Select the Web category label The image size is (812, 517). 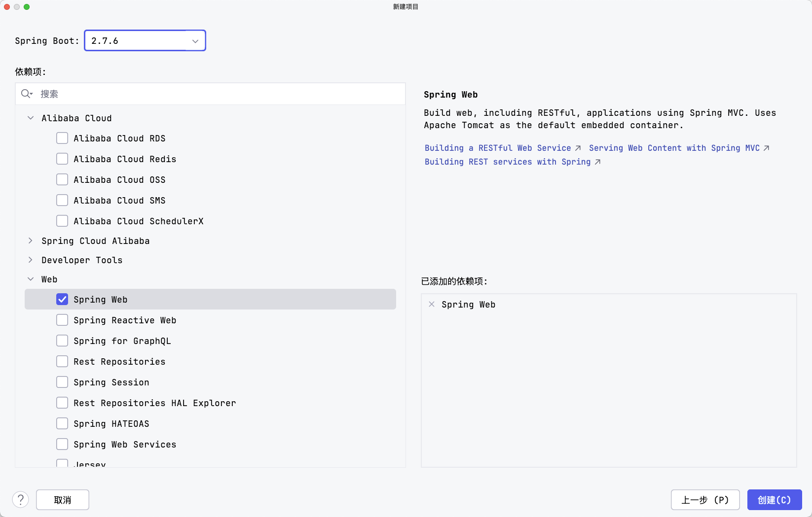49,279
